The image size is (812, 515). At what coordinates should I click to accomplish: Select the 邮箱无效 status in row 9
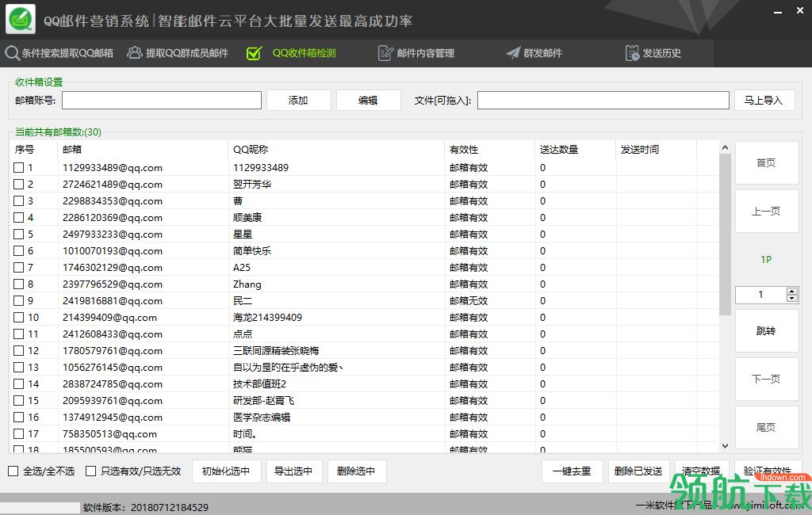point(469,301)
